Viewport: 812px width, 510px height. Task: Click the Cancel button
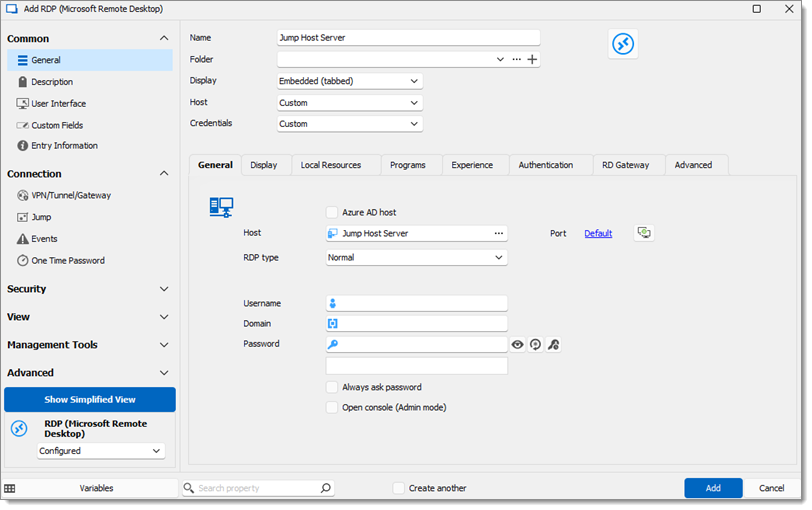(772, 488)
